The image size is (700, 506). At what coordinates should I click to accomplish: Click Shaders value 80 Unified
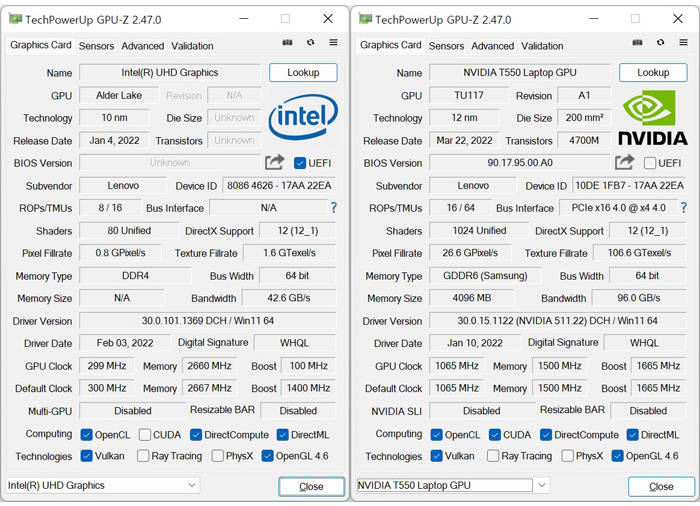point(129,230)
